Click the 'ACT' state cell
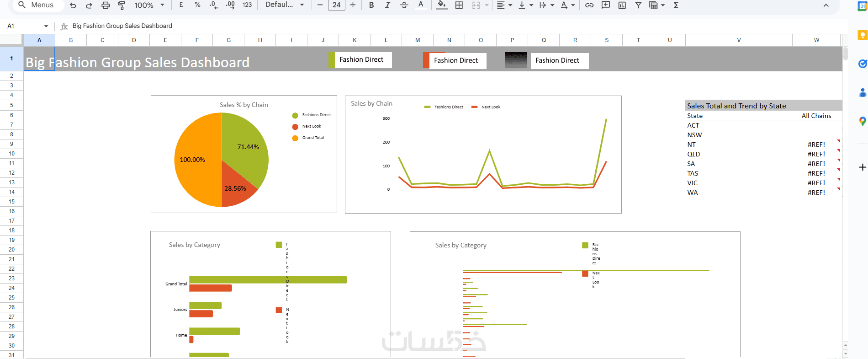 [693, 125]
